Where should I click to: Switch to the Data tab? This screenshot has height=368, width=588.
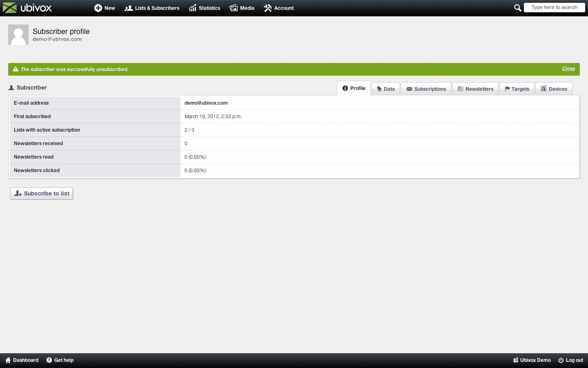pos(386,89)
